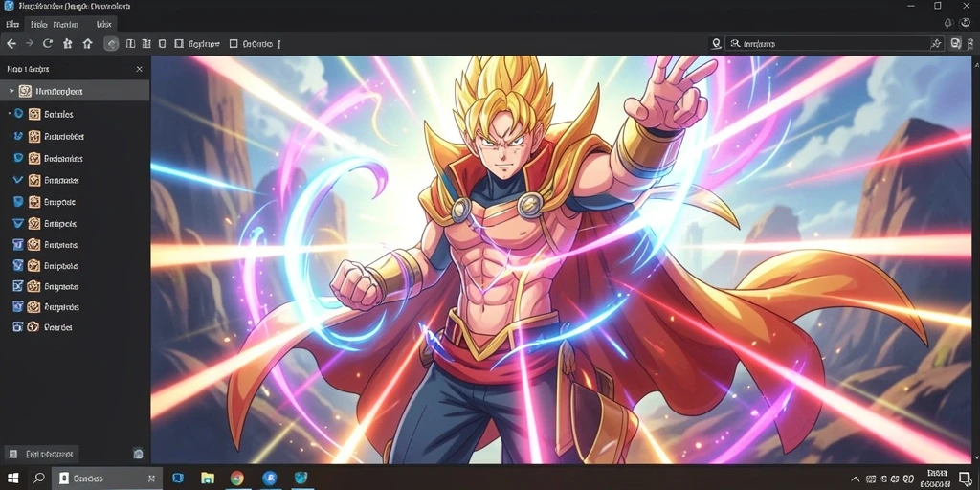980x490 pixels.
Task: Show hidden system tray icons chevron
Action: pos(856,479)
